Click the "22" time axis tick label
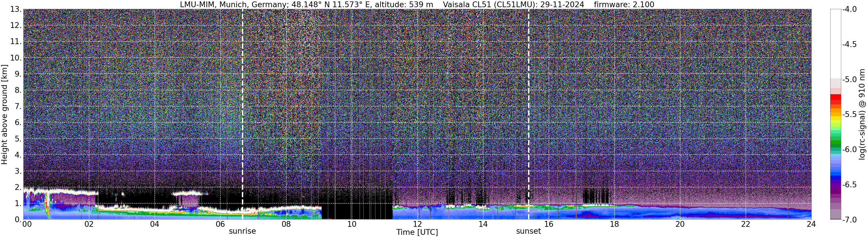This screenshot has width=868, height=238. coord(746,224)
